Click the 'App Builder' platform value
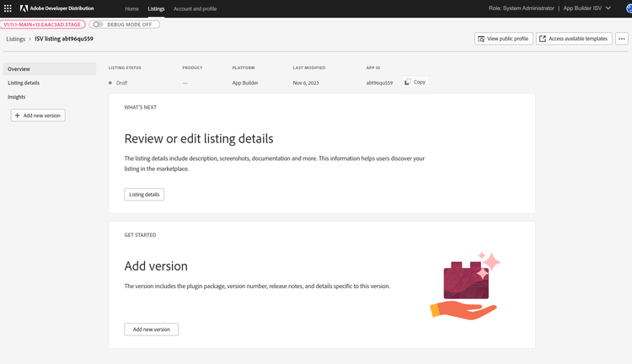 (245, 83)
